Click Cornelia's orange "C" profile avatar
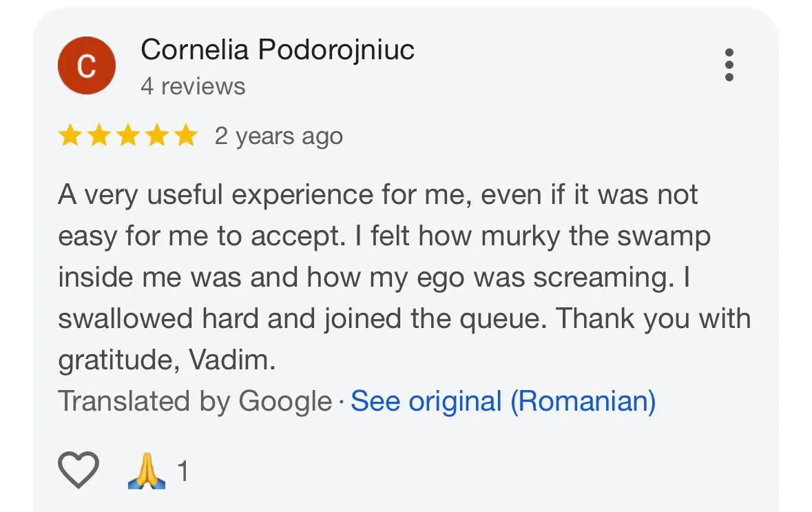812x512 pixels. 86,65
